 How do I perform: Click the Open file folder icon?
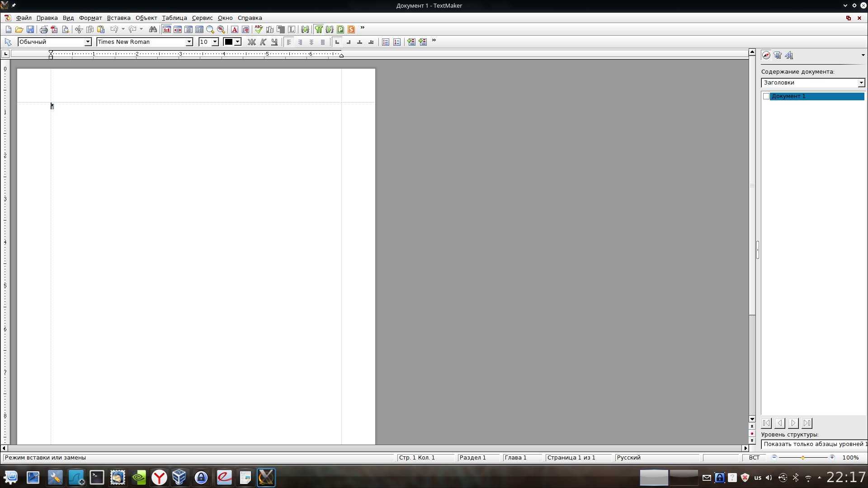coord(19,29)
